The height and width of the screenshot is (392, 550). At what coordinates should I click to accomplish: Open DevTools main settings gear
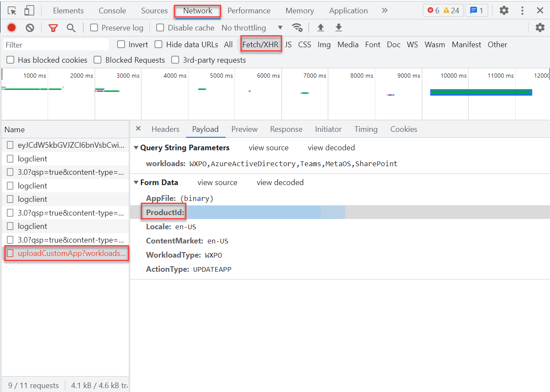pos(504,11)
